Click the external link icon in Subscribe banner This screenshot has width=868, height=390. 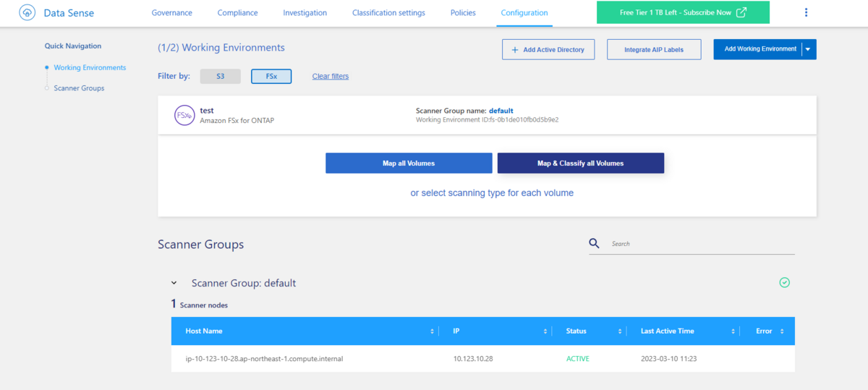(x=741, y=13)
